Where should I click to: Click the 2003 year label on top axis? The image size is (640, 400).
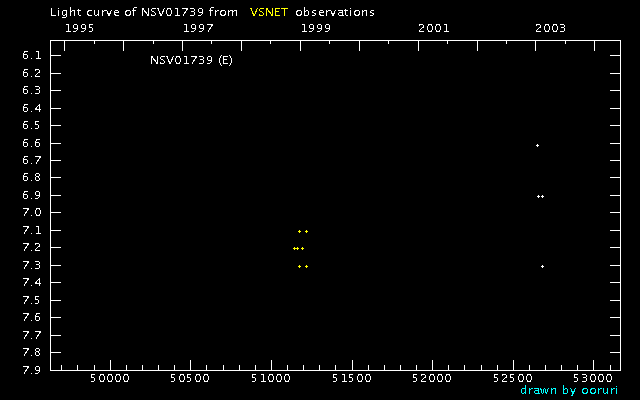[550, 28]
